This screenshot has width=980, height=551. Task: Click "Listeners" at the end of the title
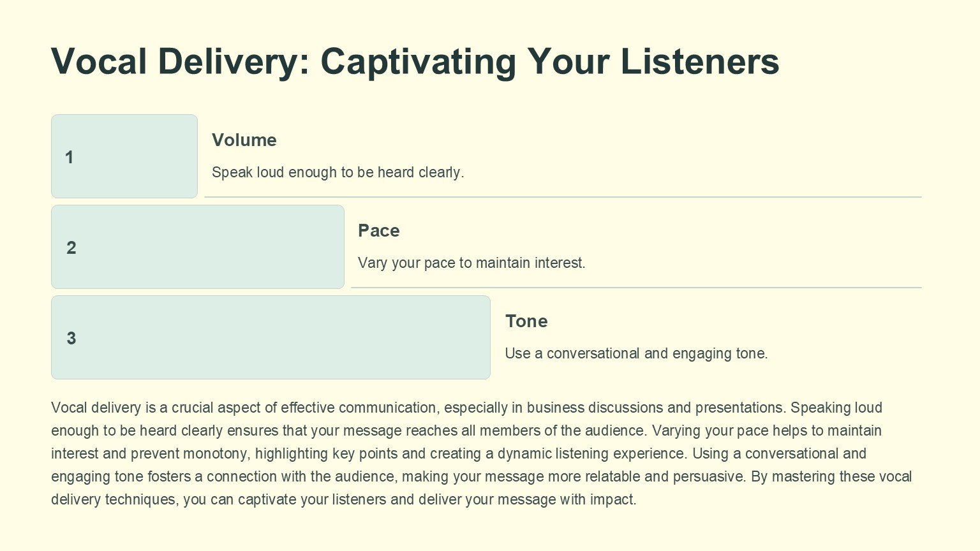(699, 62)
